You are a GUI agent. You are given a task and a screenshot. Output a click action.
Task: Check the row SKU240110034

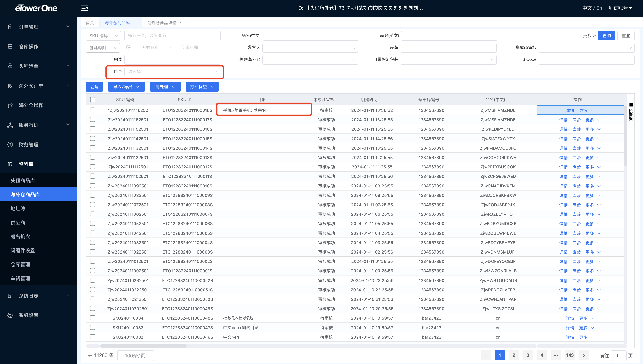pyautogui.click(x=93, y=318)
